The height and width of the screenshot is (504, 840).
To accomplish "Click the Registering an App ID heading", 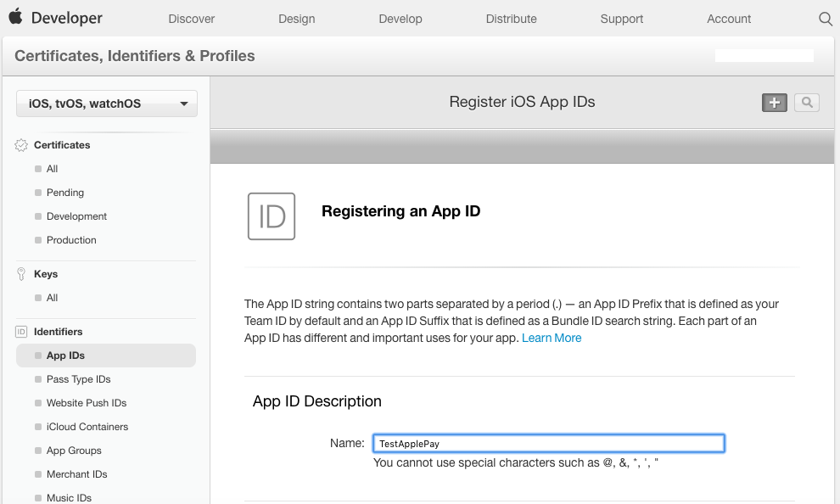I will pos(400,211).
